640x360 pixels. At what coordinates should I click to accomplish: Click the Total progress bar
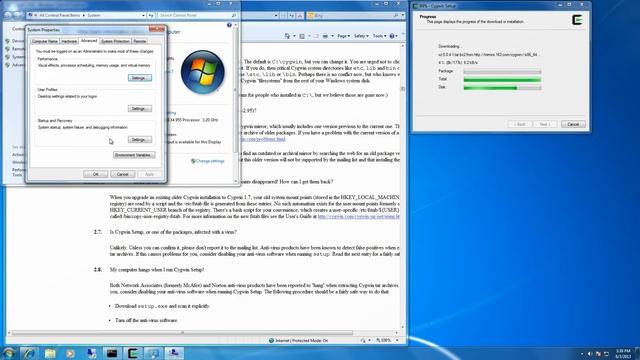pyautogui.click(x=502, y=80)
